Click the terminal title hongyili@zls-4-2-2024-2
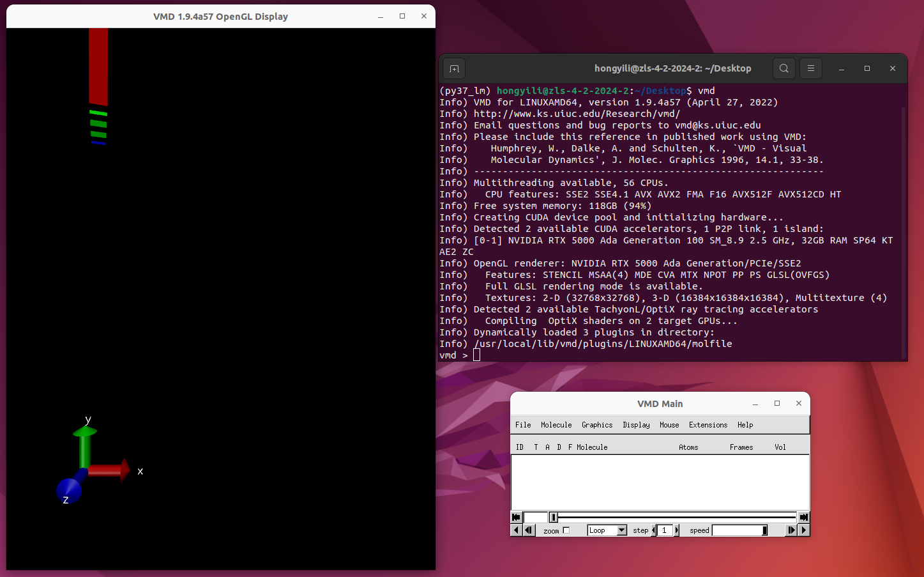This screenshot has width=924, height=577. click(x=672, y=68)
